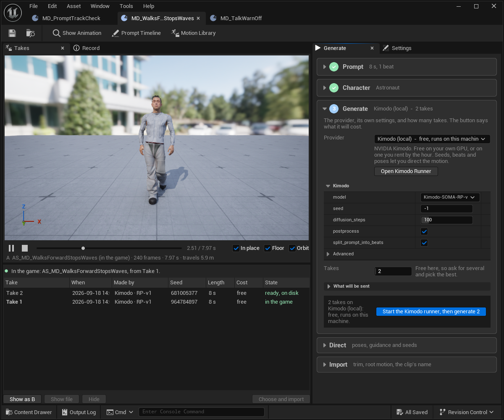504x420 pixels.
Task: Open the model dropdown Kimodo-SOMA-RP
Action: pyautogui.click(x=450, y=197)
